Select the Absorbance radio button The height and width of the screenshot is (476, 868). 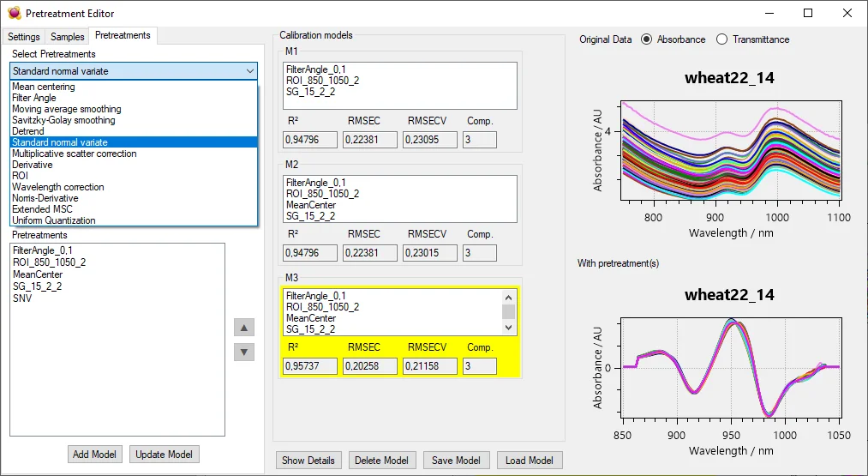646,39
